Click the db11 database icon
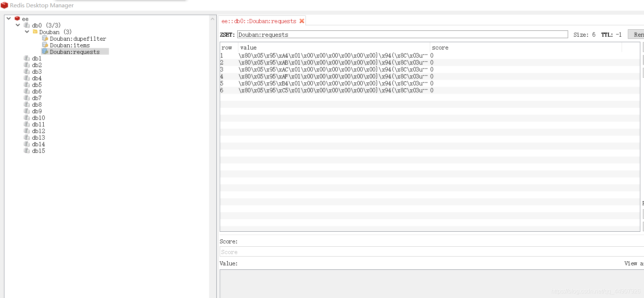The height and width of the screenshot is (298, 644). click(27, 124)
